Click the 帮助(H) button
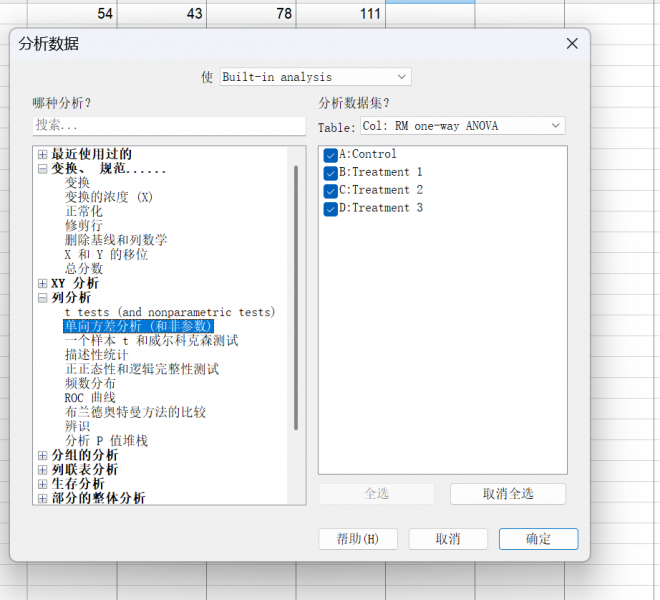This screenshot has height=600, width=660. 358,539
